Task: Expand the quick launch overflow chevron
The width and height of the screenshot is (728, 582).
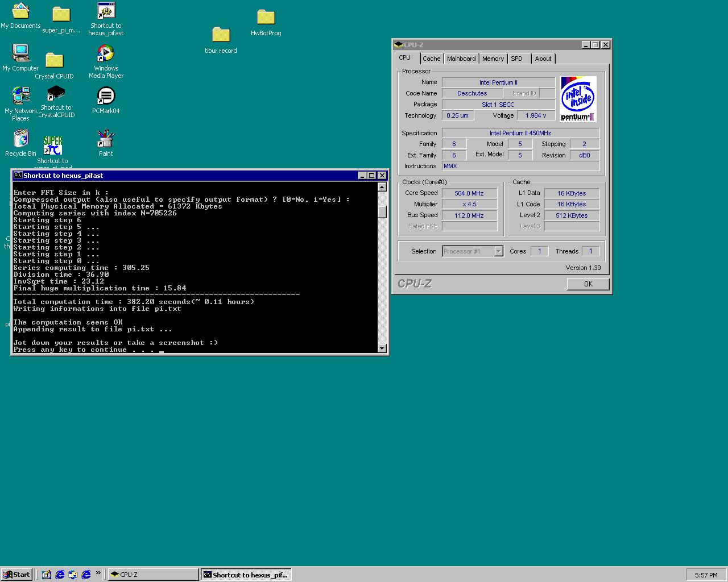Action: tap(98, 573)
